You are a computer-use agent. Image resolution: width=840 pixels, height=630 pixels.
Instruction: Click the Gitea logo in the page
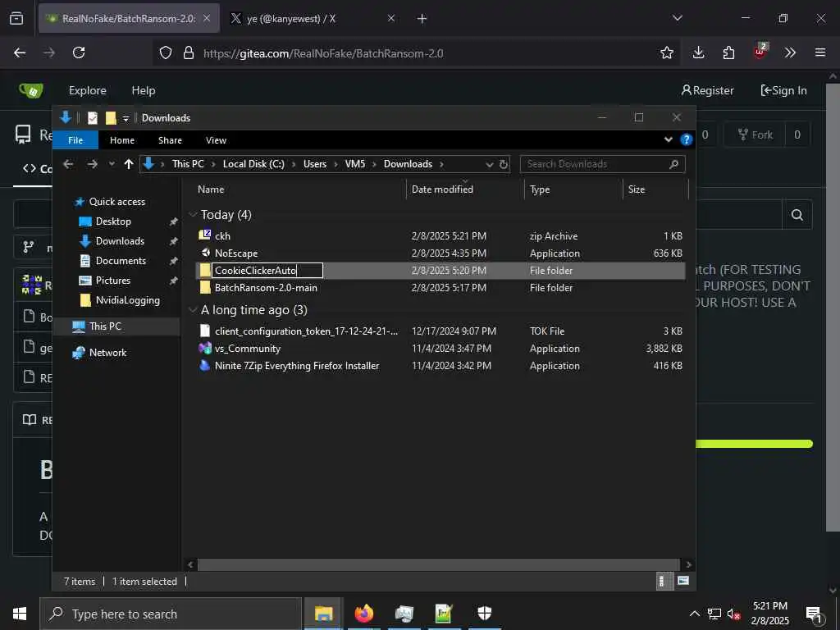31,90
